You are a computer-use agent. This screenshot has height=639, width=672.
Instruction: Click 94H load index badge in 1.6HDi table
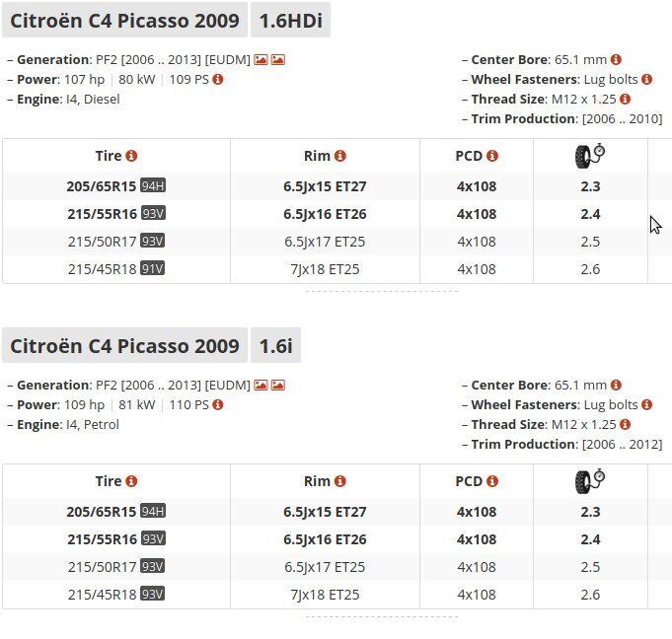click(153, 186)
